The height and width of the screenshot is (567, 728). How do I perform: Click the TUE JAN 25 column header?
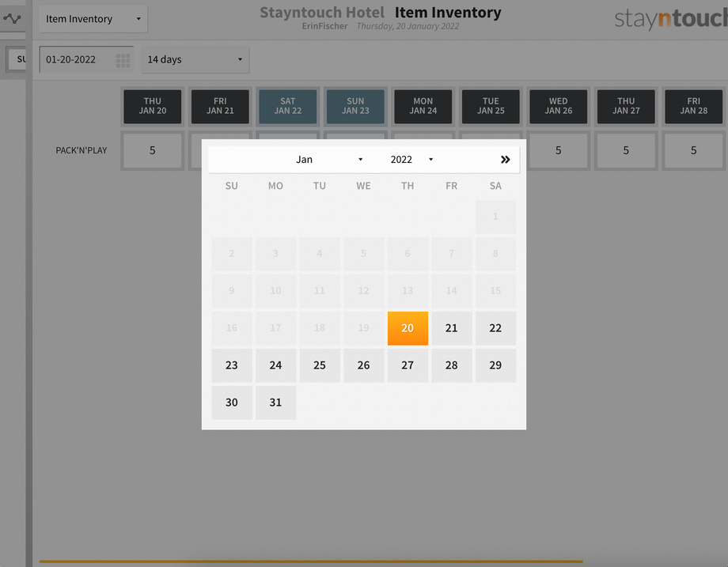(x=491, y=106)
